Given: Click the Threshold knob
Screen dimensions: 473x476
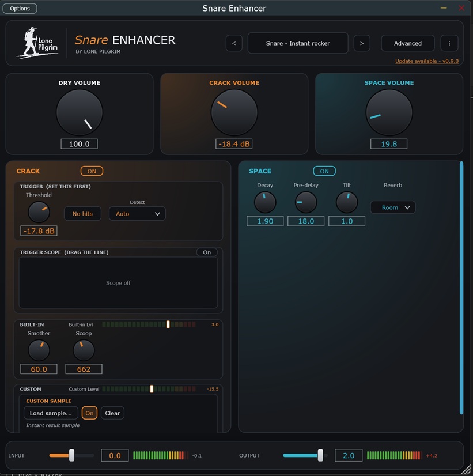Looking at the screenshot, I should [x=39, y=212].
